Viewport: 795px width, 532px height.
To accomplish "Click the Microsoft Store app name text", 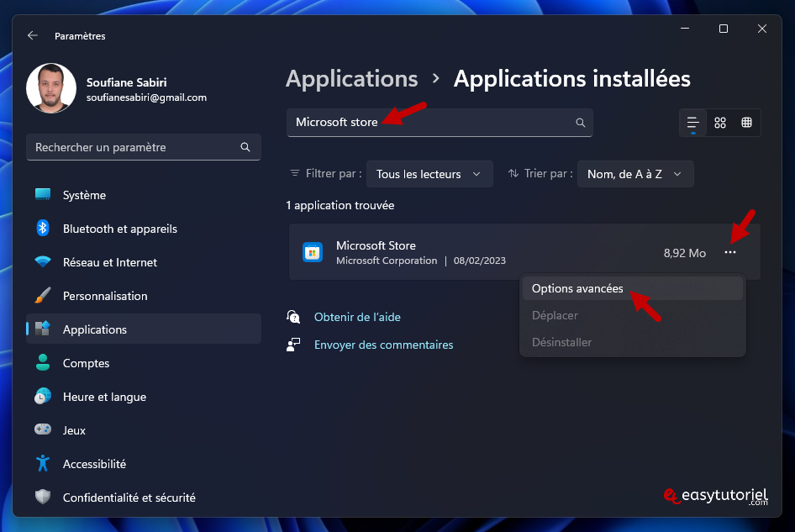I will [x=376, y=245].
